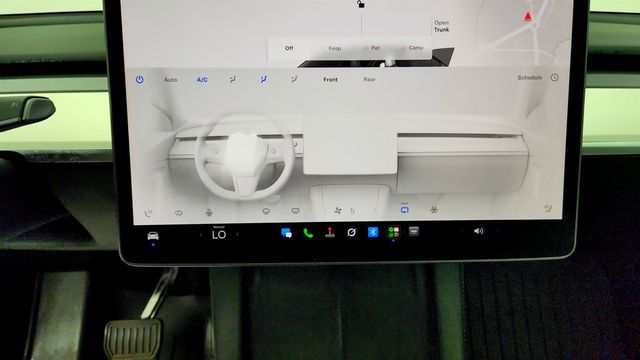Open the car controls icon
The image size is (640, 360).
tap(153, 236)
